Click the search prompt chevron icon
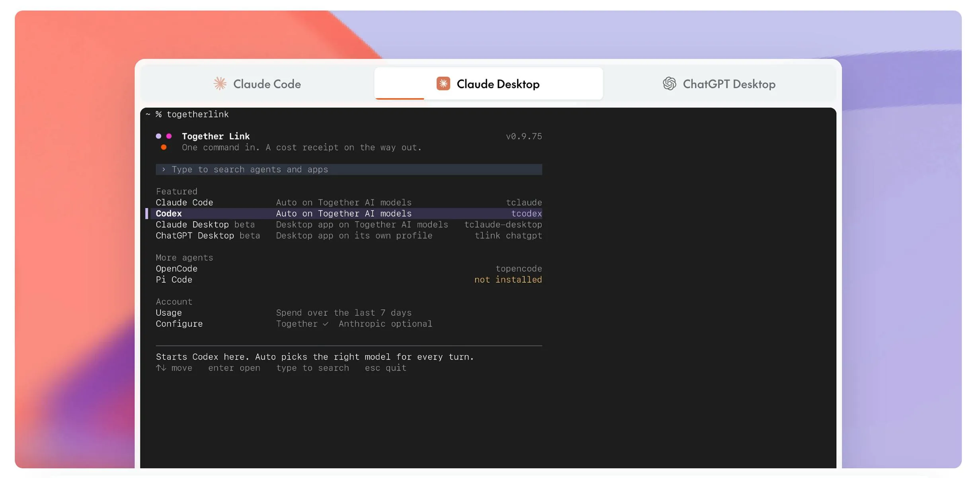980x478 pixels. pos(163,169)
